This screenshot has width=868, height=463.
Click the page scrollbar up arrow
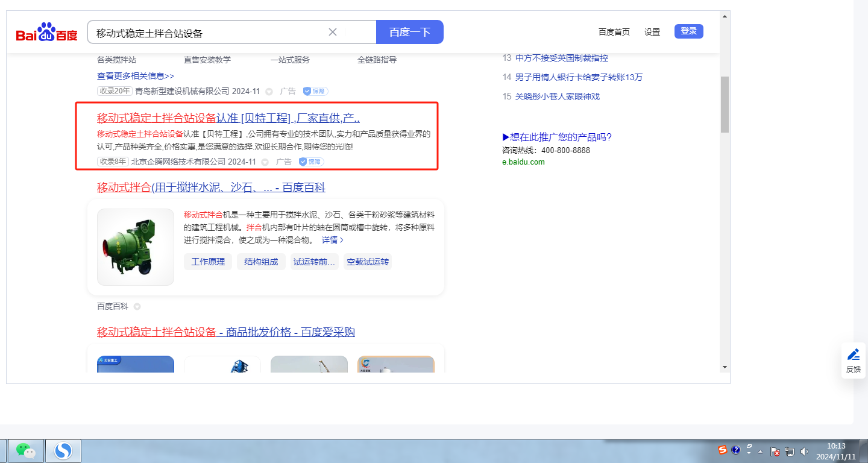point(725,15)
